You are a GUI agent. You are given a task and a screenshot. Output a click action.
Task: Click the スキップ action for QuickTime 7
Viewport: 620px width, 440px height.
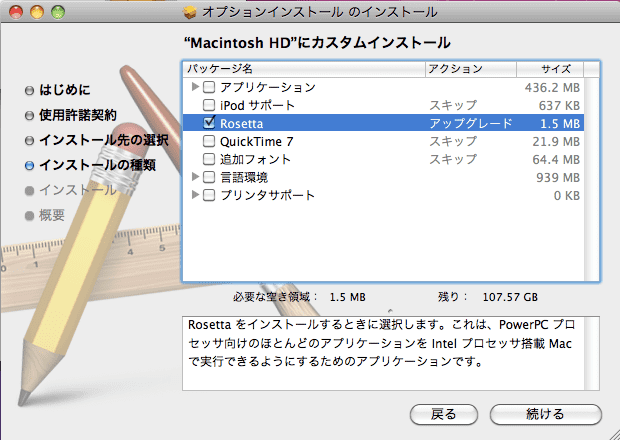click(x=453, y=141)
